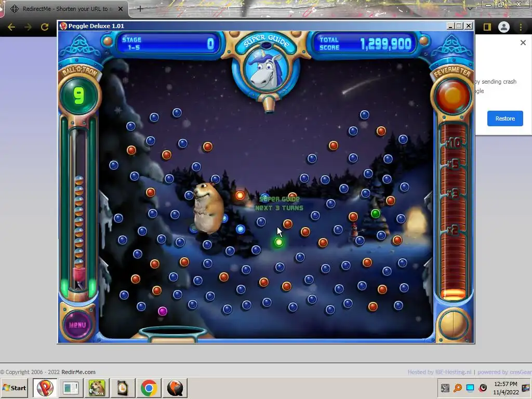Click the Super Guide unicorn portrait
The width and height of the screenshot is (532, 399).
(x=266, y=70)
